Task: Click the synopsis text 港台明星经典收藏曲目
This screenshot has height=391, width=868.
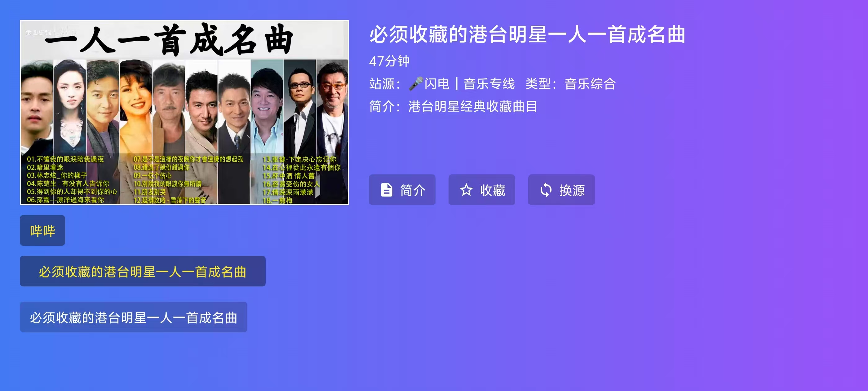Action: point(473,106)
